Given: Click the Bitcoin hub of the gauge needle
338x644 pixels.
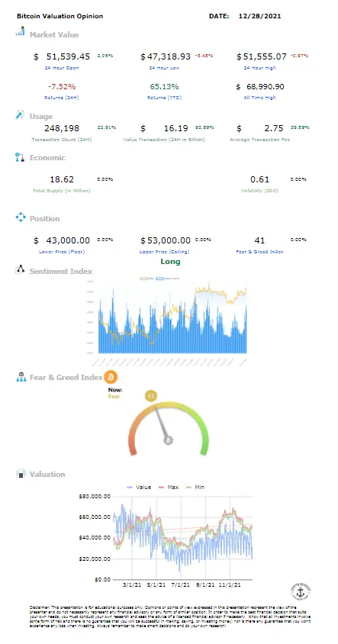Looking at the screenshot, I should 168,440.
